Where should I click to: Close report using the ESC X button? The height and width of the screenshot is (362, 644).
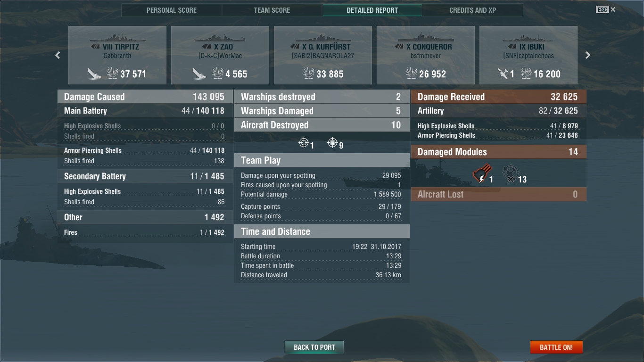click(606, 9)
